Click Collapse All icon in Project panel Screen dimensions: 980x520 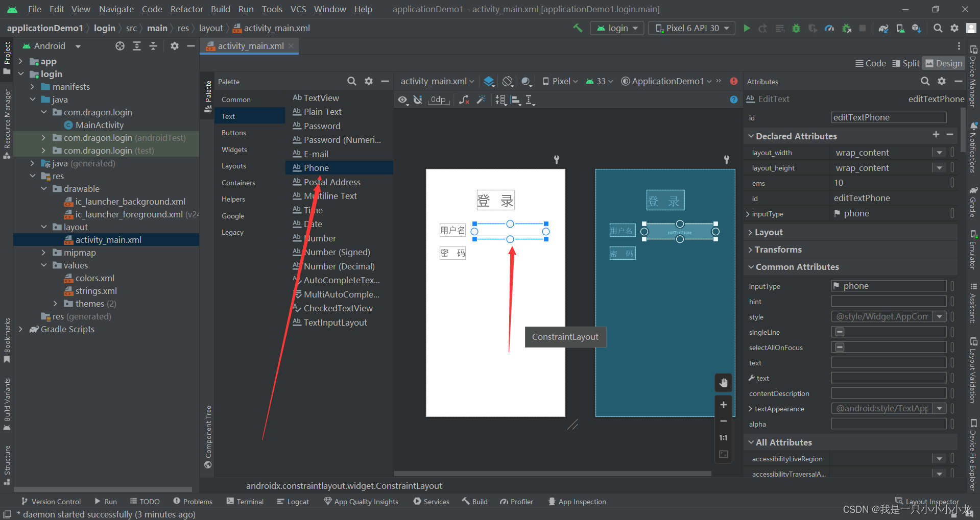tap(153, 46)
